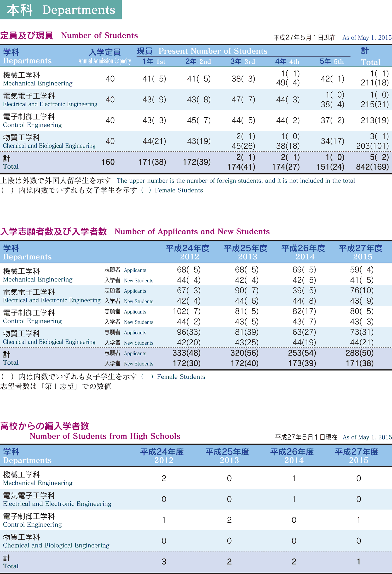Click Control Engineering 2013 high school value 2

point(229,520)
